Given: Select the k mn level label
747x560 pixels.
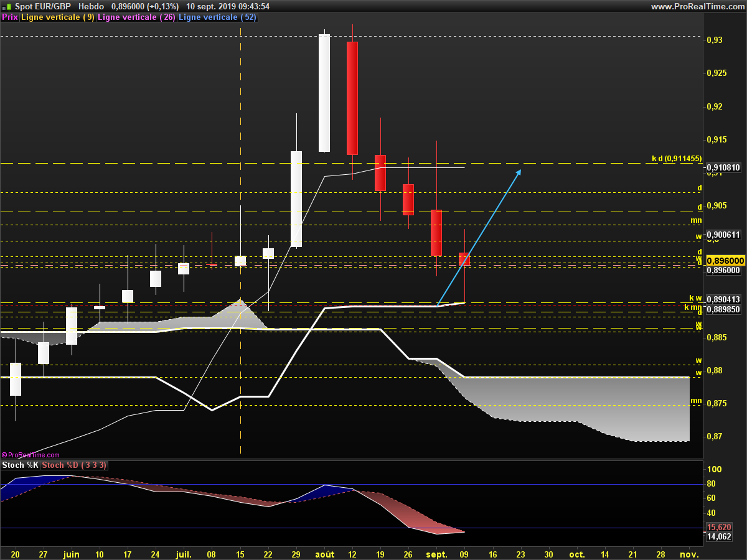Looking at the screenshot, I should tap(693, 307).
